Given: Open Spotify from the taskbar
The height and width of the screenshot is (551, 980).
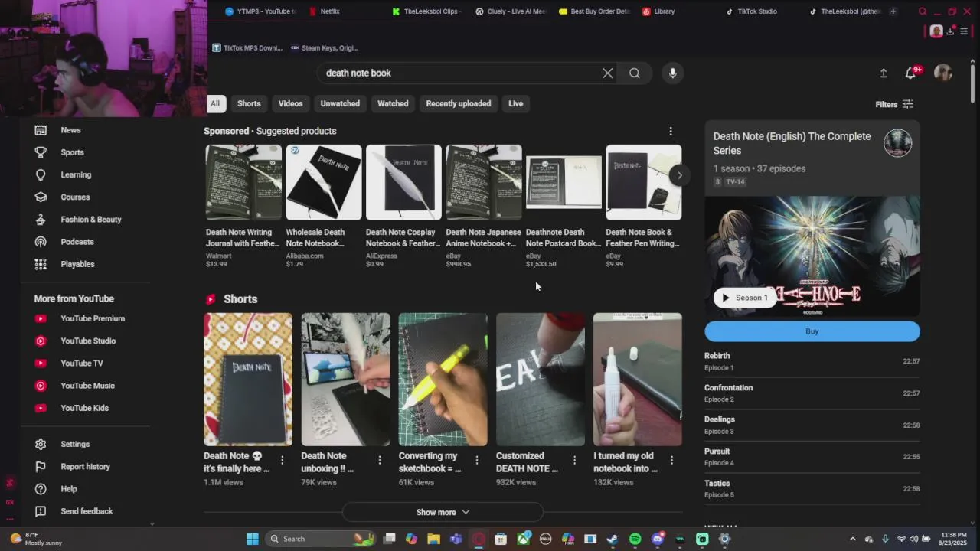Looking at the screenshot, I should (x=635, y=539).
